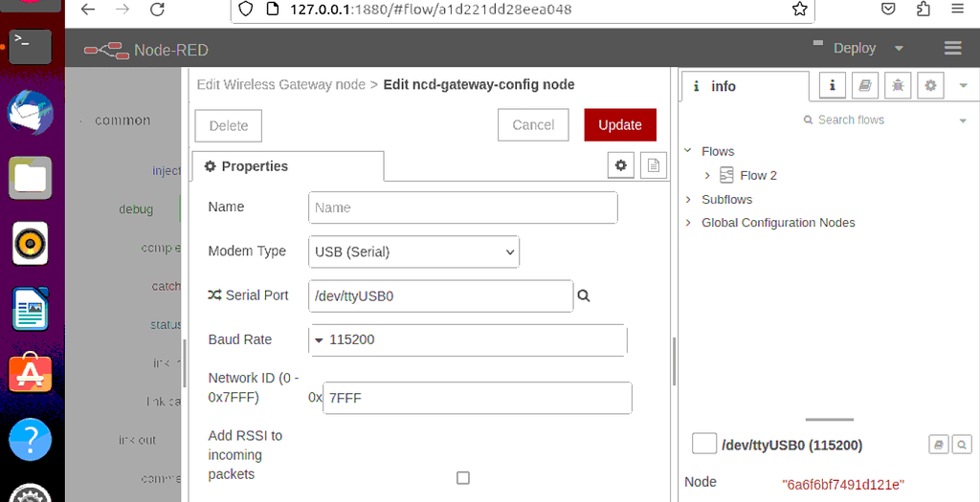Open the sidebar tabs dropdown arrow
This screenshot has height=502, width=980.
[x=963, y=86]
